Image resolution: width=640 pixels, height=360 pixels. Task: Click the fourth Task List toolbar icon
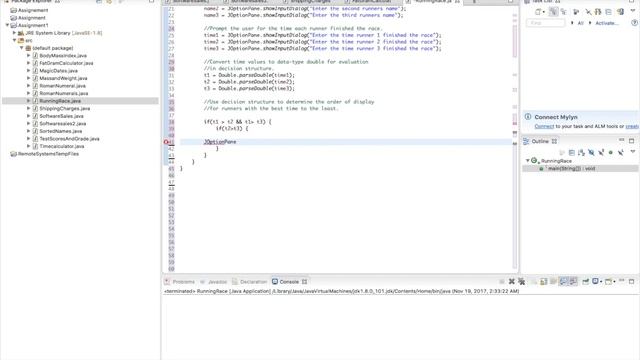[x=576, y=12]
